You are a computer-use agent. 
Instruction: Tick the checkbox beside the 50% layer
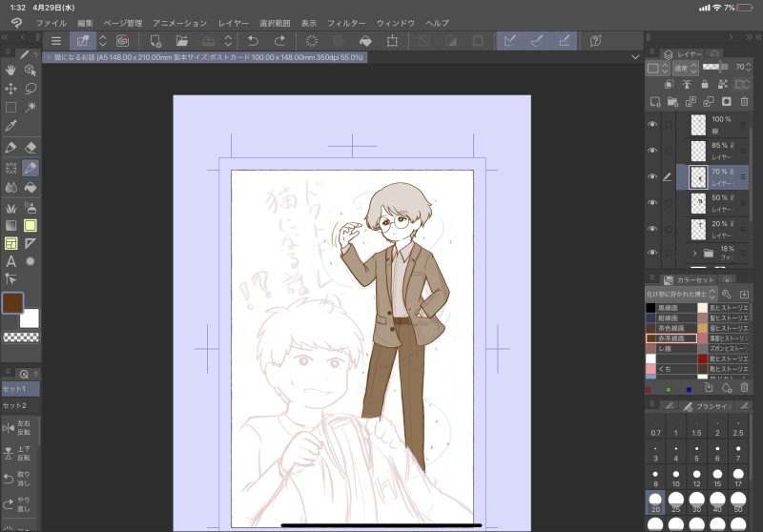(670, 203)
